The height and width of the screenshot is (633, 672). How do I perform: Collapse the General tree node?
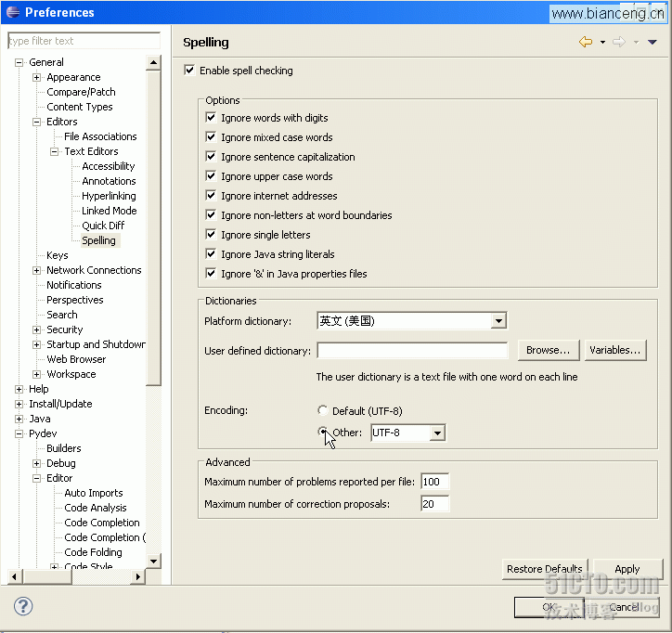click(x=19, y=62)
